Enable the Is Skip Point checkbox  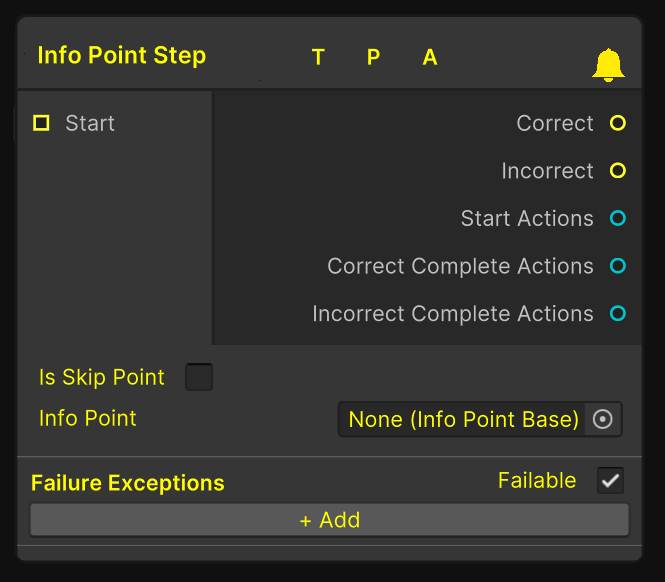tap(199, 377)
